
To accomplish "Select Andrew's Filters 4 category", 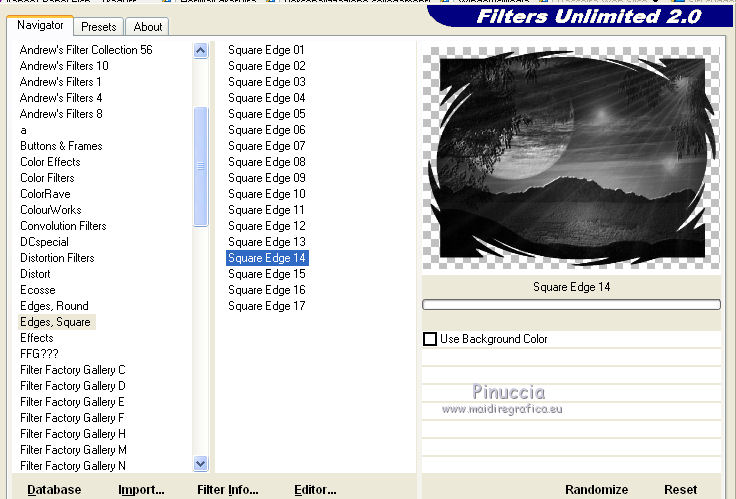I will pyautogui.click(x=61, y=98).
